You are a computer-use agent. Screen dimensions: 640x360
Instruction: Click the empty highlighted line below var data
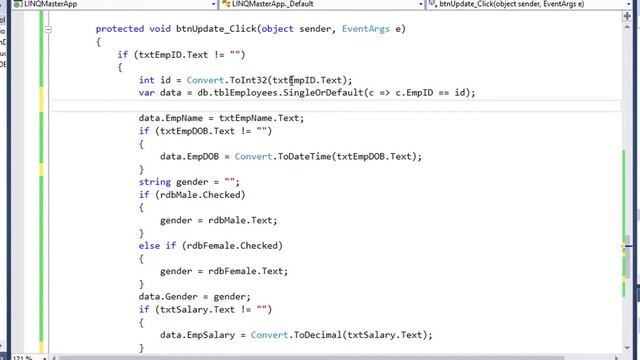[337, 106]
